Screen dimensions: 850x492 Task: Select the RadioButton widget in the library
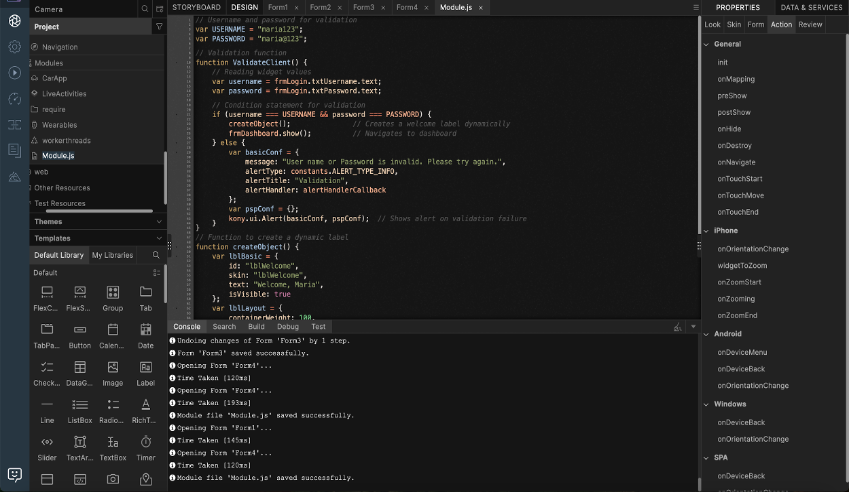pyautogui.click(x=113, y=405)
